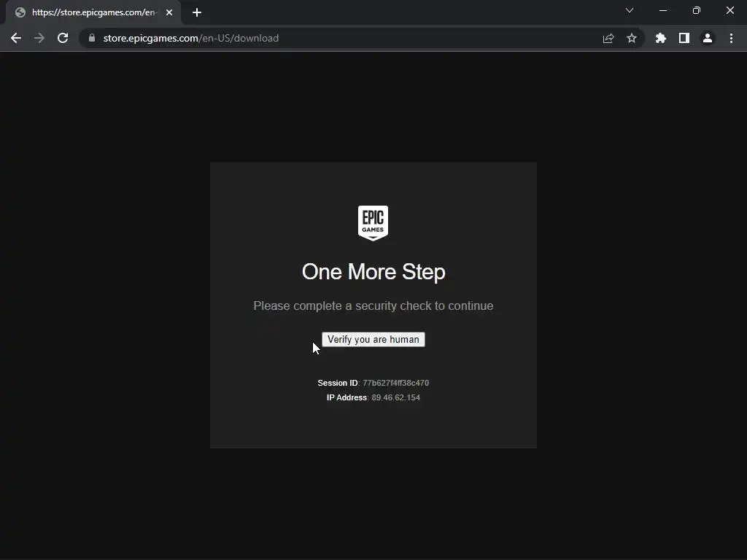Share this page via the share icon
Image resolution: width=747 pixels, height=560 pixels.
[x=608, y=38]
